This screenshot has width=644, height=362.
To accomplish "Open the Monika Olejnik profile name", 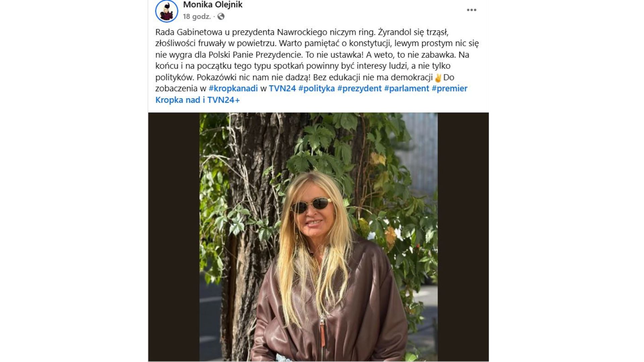I will (x=213, y=5).
